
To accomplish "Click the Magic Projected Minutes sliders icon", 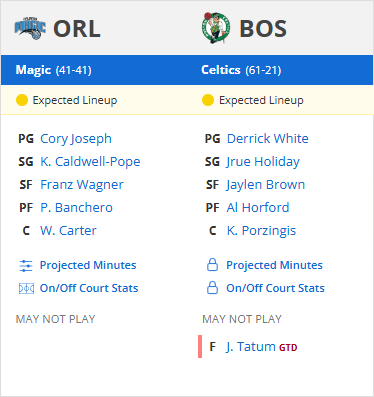I will click(x=26, y=266).
